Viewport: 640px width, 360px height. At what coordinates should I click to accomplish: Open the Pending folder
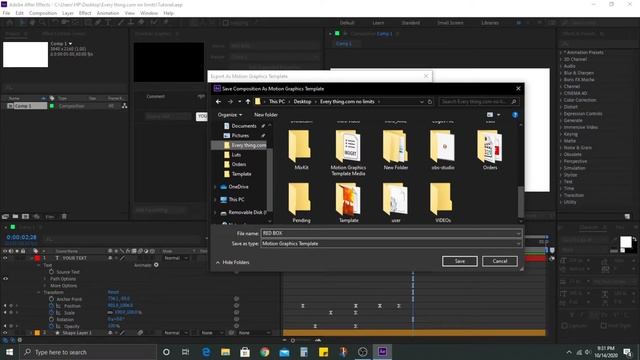[x=301, y=203]
